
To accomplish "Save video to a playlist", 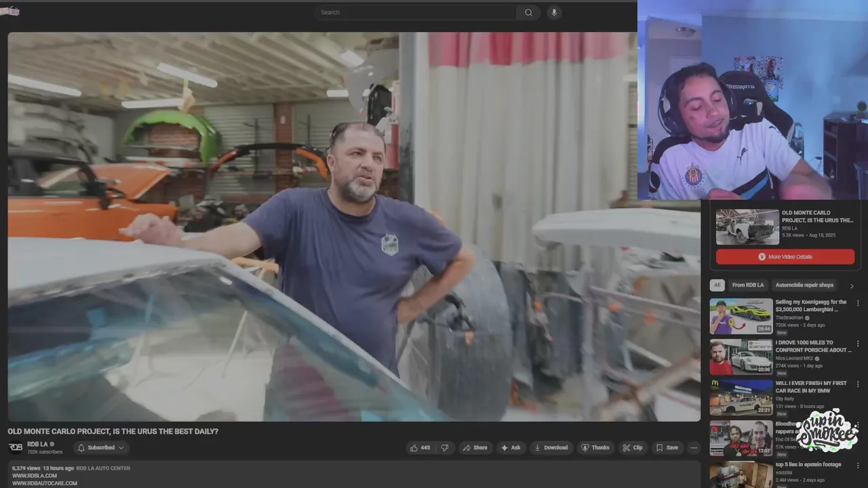I will [x=667, y=448].
